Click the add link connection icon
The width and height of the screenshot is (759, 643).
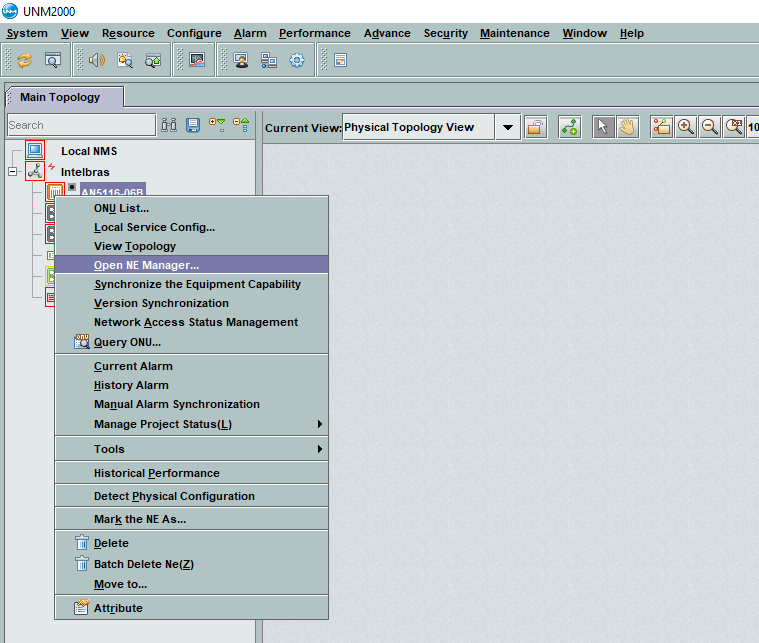pyautogui.click(x=570, y=127)
